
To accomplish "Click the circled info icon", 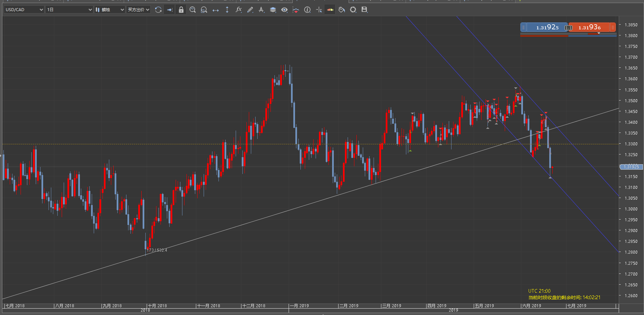I will click(308, 10).
